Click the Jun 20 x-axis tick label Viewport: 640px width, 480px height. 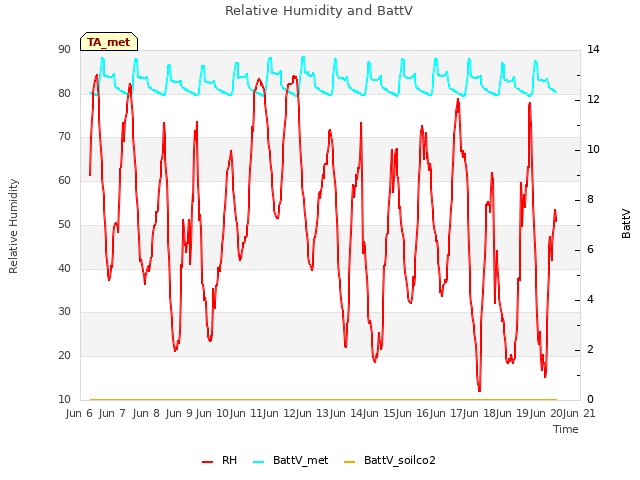546,413
